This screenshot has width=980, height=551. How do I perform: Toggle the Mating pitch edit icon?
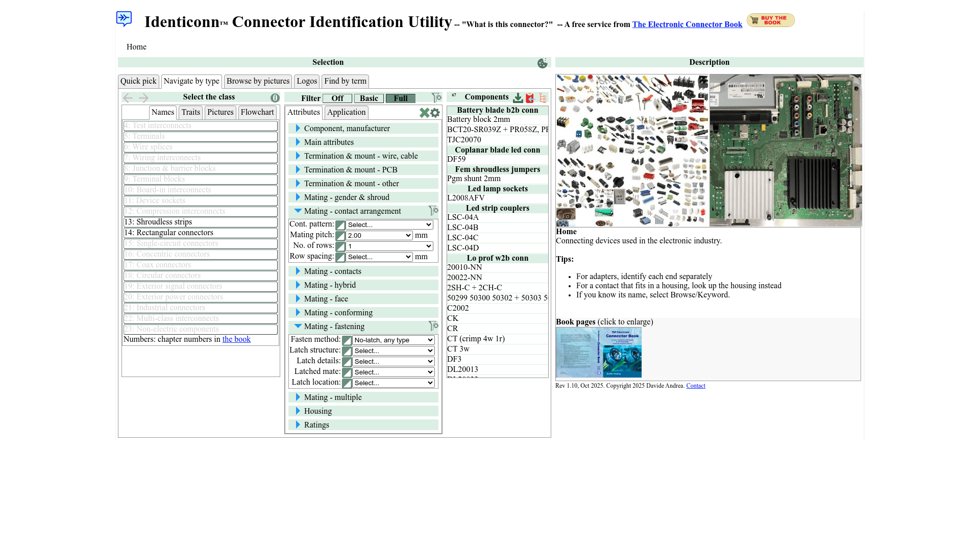click(x=340, y=236)
